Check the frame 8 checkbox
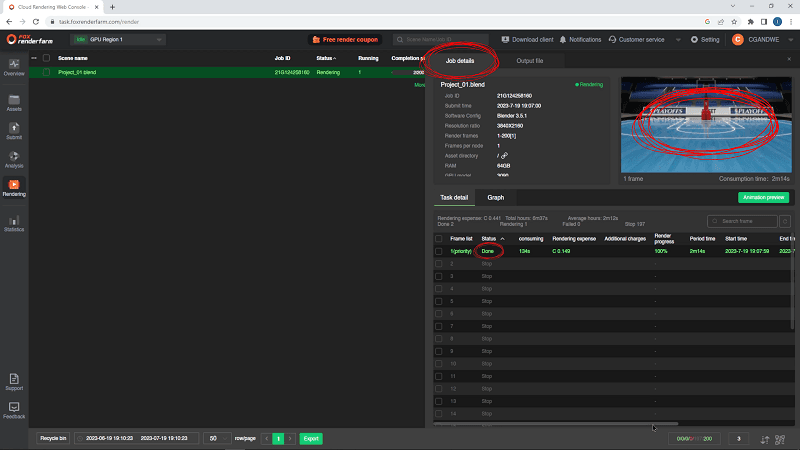Screen dimensions: 800x450 [439, 339]
